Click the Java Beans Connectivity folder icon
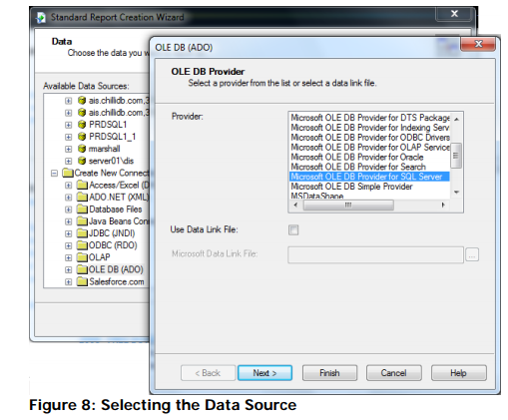The image size is (508, 420). pos(82,221)
